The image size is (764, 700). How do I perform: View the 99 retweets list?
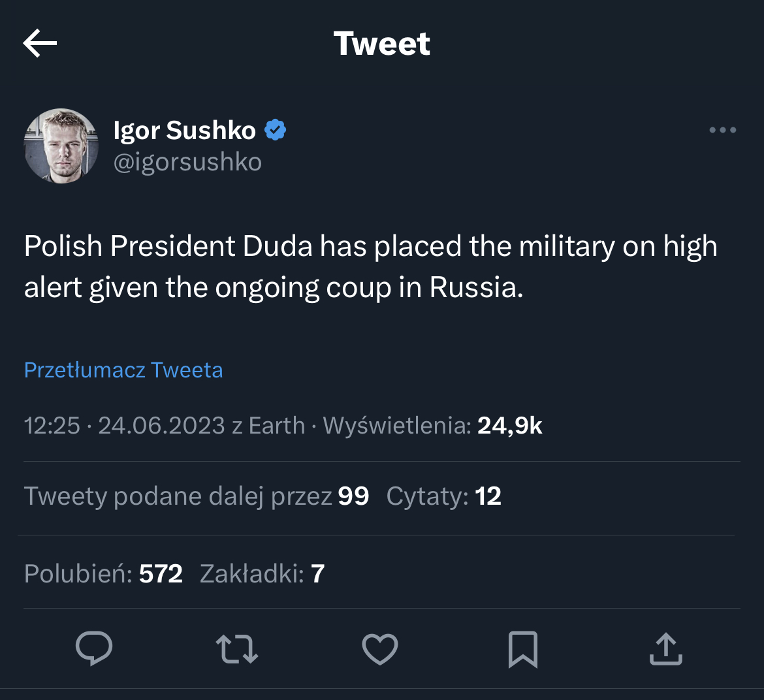196,496
